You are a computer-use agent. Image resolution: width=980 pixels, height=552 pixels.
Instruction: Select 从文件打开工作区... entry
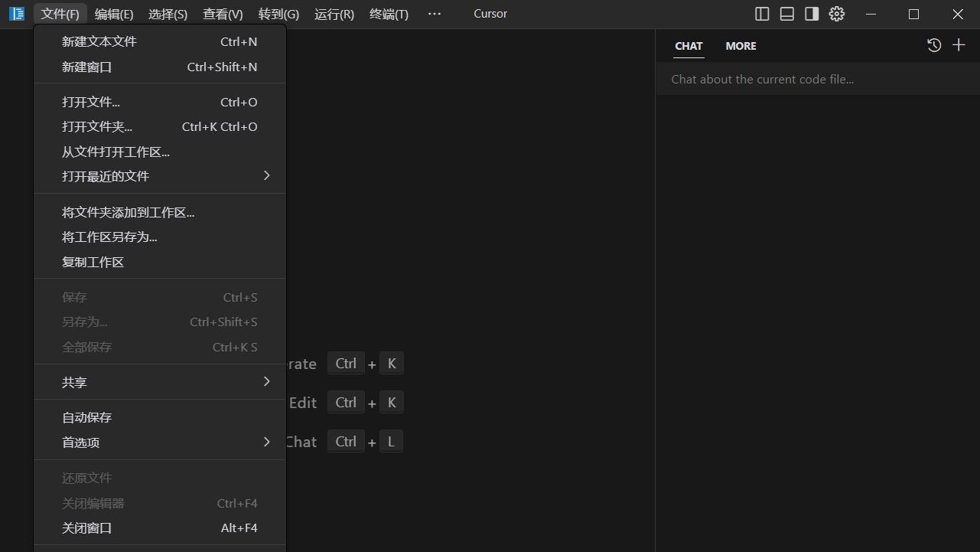click(160, 152)
